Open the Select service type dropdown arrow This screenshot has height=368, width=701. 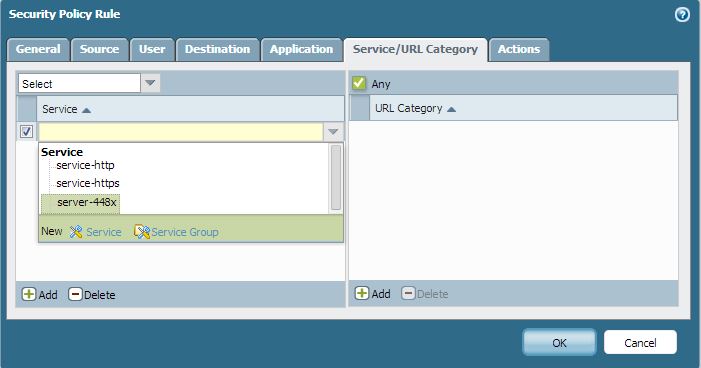(x=150, y=83)
